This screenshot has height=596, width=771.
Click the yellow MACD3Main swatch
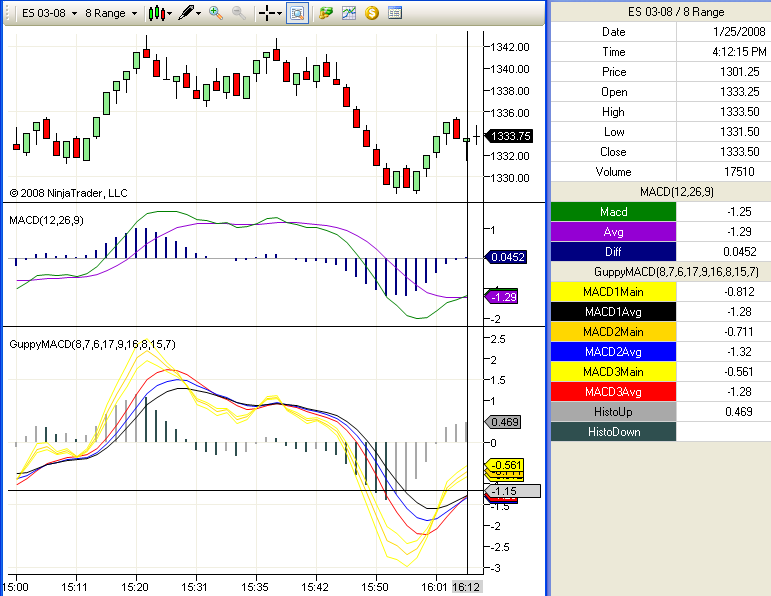click(x=614, y=372)
